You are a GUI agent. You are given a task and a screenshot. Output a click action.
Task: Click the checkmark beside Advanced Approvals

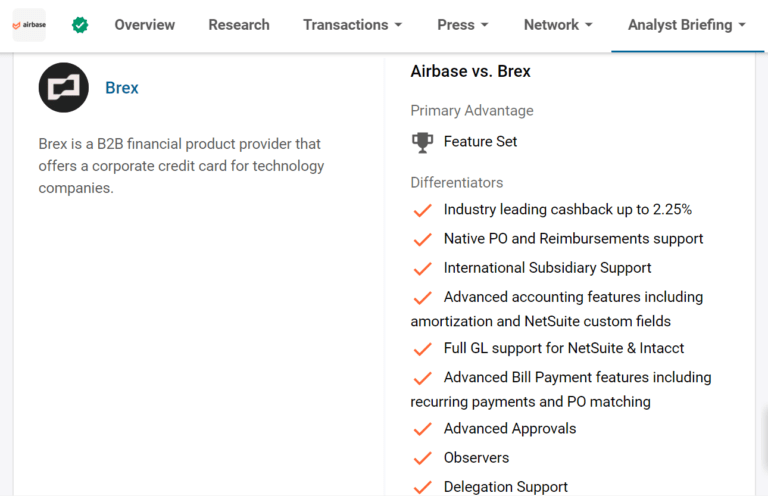tap(422, 429)
